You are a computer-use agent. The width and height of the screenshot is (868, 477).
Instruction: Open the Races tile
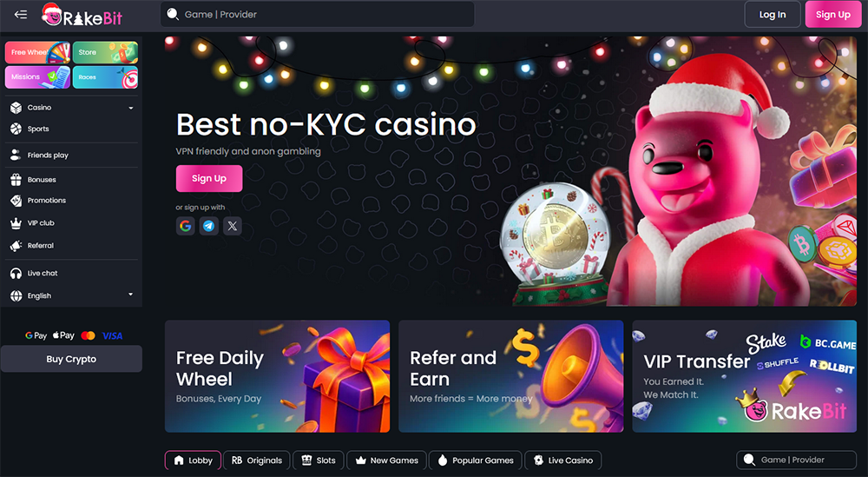click(105, 77)
